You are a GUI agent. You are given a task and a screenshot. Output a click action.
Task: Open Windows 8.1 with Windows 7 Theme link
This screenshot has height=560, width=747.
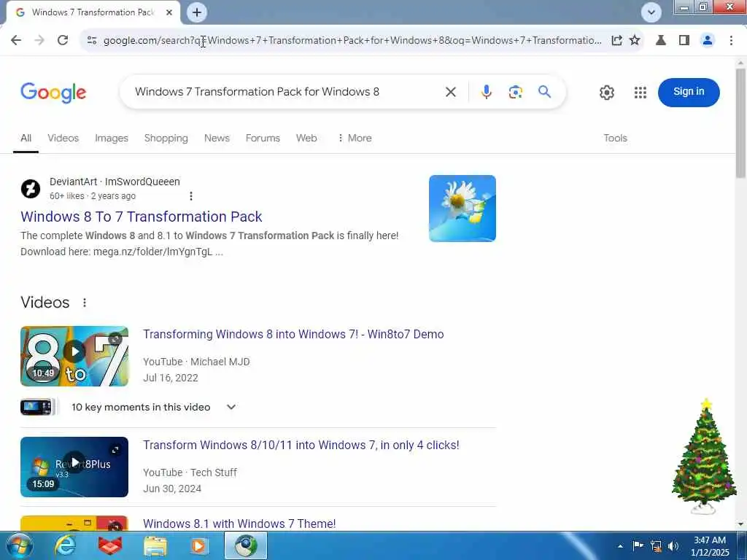(x=239, y=524)
